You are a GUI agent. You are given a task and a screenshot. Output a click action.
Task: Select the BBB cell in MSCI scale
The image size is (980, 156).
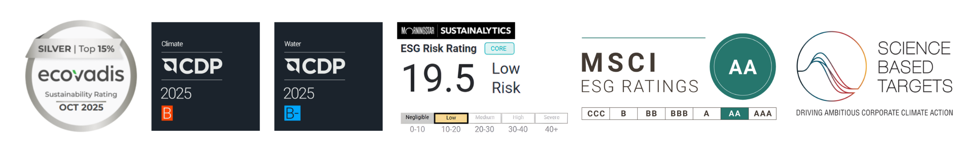click(x=679, y=114)
